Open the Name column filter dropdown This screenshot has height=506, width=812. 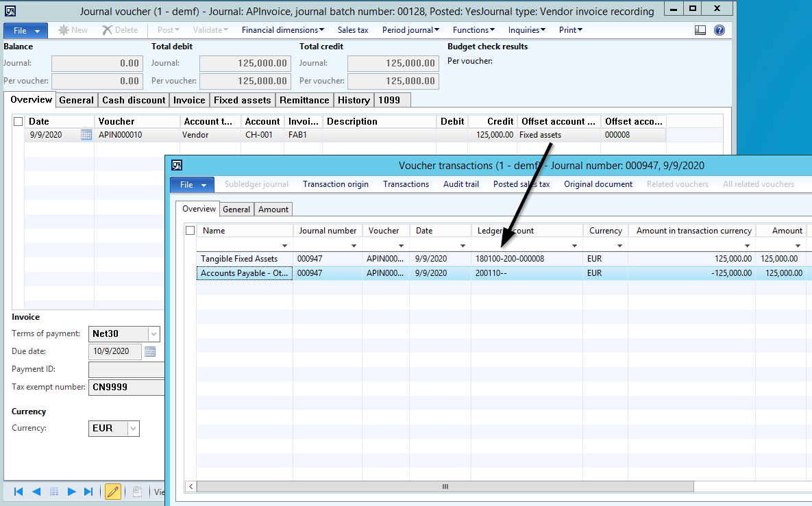[x=284, y=245]
